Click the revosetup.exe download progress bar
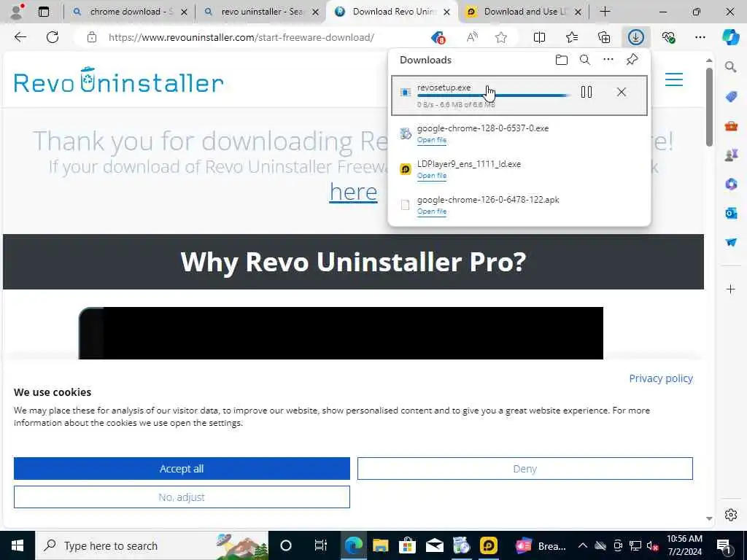 [493, 96]
